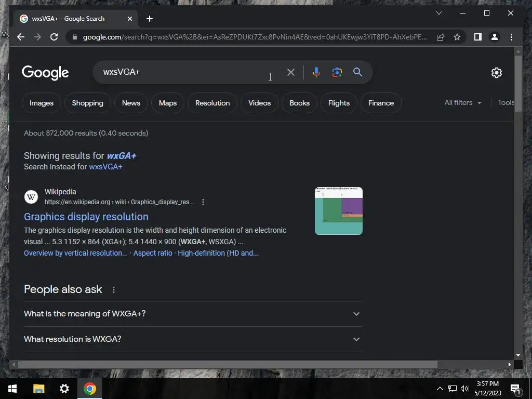This screenshot has width=532, height=399.
Task: Go back using the browser back arrow
Action: pyautogui.click(x=21, y=37)
